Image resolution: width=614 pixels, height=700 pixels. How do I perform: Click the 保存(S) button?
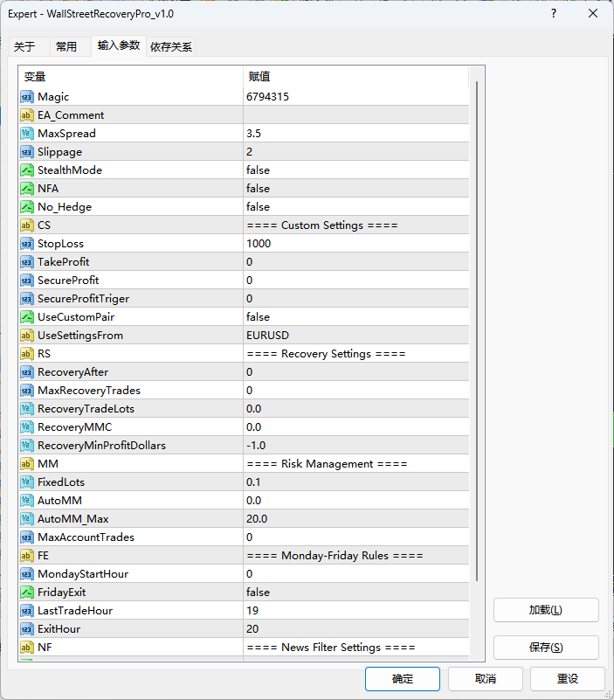(546, 648)
